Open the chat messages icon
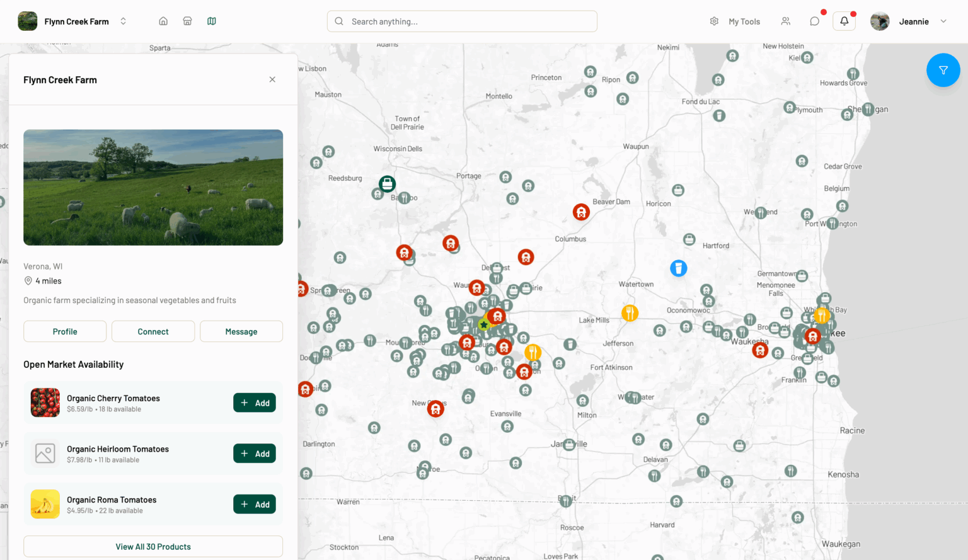The height and width of the screenshot is (560, 968). pyautogui.click(x=814, y=21)
